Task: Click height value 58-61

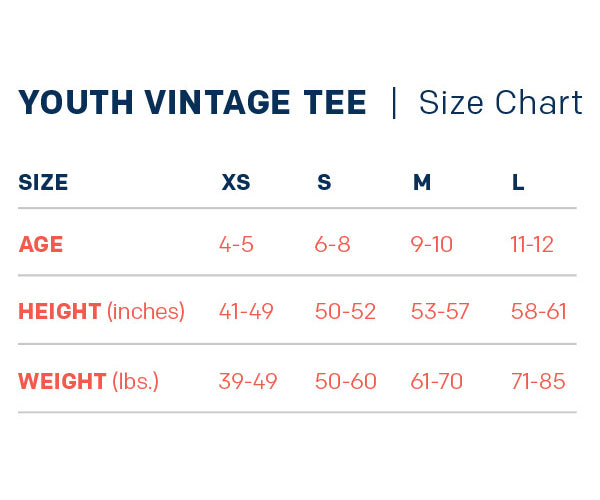Action: click(538, 311)
